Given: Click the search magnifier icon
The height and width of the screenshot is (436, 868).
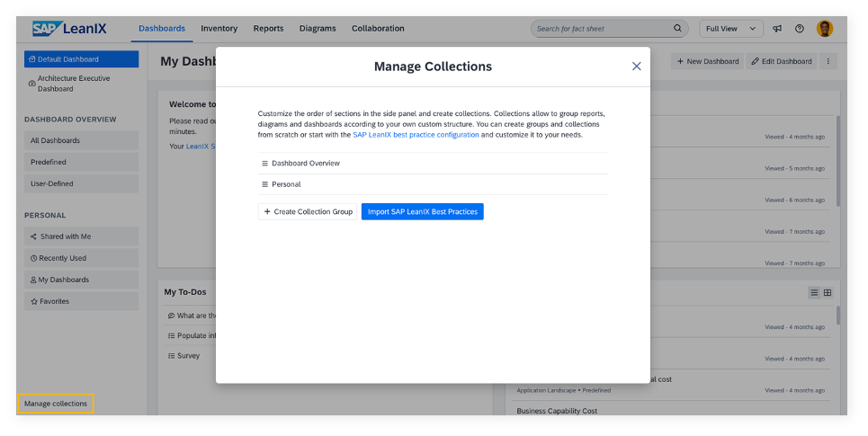Looking at the screenshot, I should click(x=677, y=28).
